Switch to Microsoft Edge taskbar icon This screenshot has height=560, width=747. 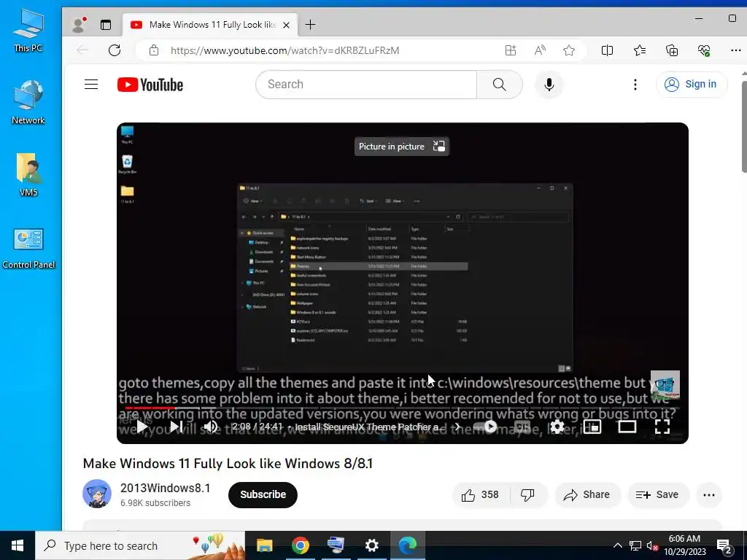coord(408,545)
